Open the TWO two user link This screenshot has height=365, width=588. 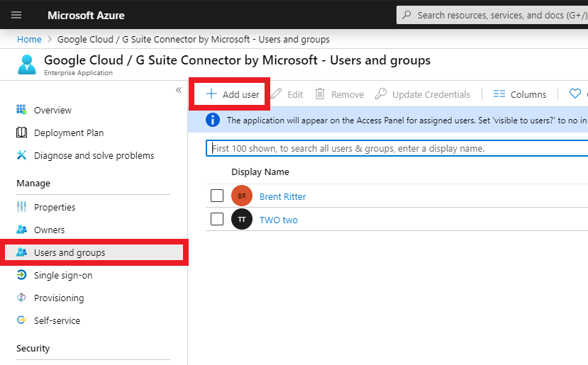279,220
